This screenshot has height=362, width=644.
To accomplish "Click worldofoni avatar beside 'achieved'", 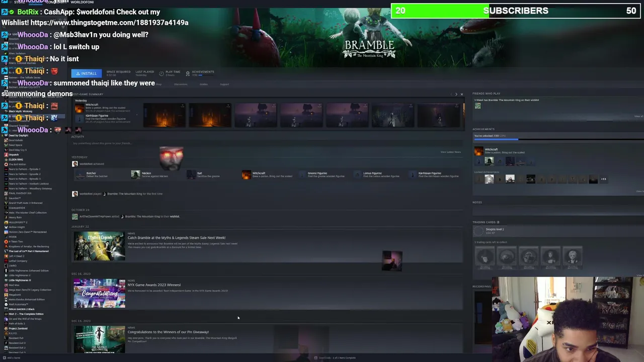I will point(75,163).
